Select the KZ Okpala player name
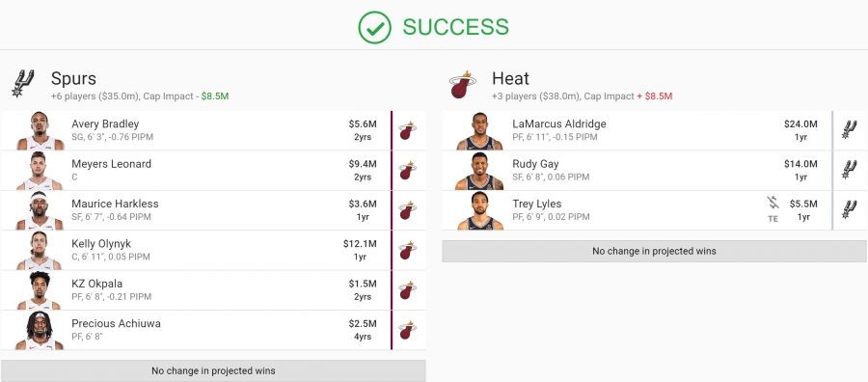 [96, 284]
